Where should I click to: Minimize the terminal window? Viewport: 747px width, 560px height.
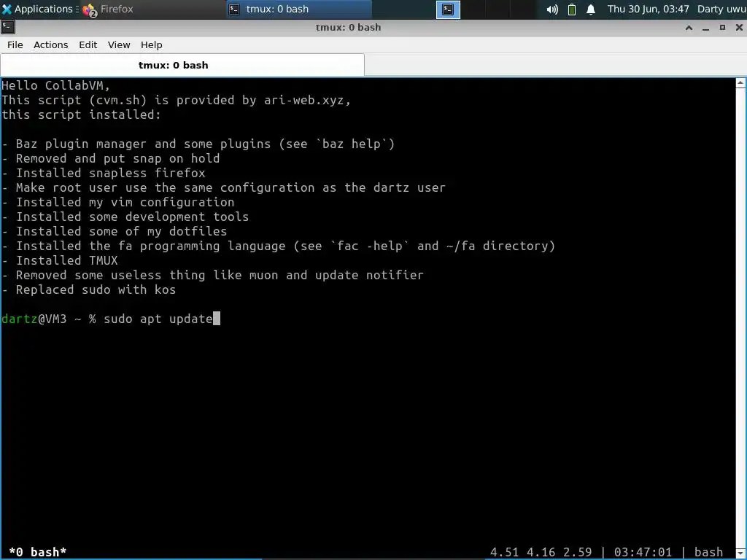pos(705,28)
